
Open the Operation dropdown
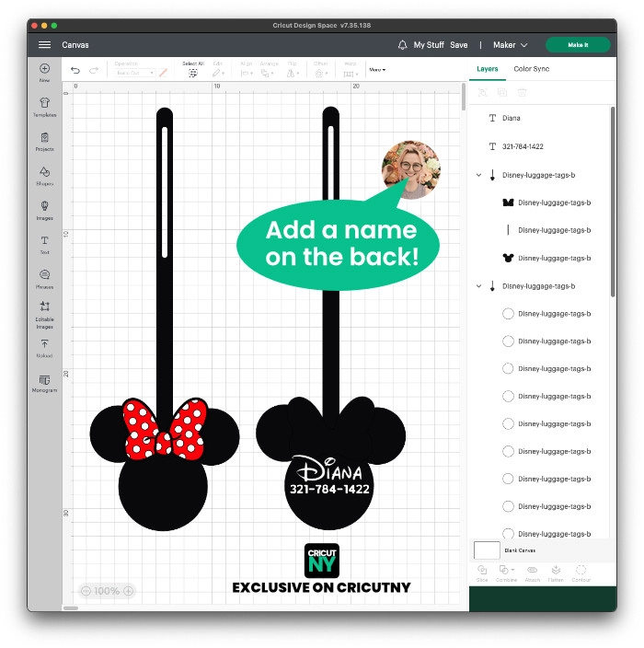point(134,73)
